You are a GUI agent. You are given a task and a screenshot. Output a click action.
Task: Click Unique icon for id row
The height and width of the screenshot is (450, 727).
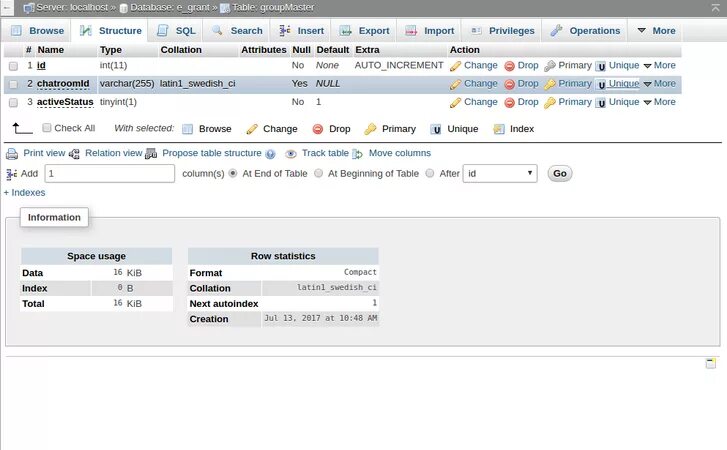pyautogui.click(x=601, y=66)
